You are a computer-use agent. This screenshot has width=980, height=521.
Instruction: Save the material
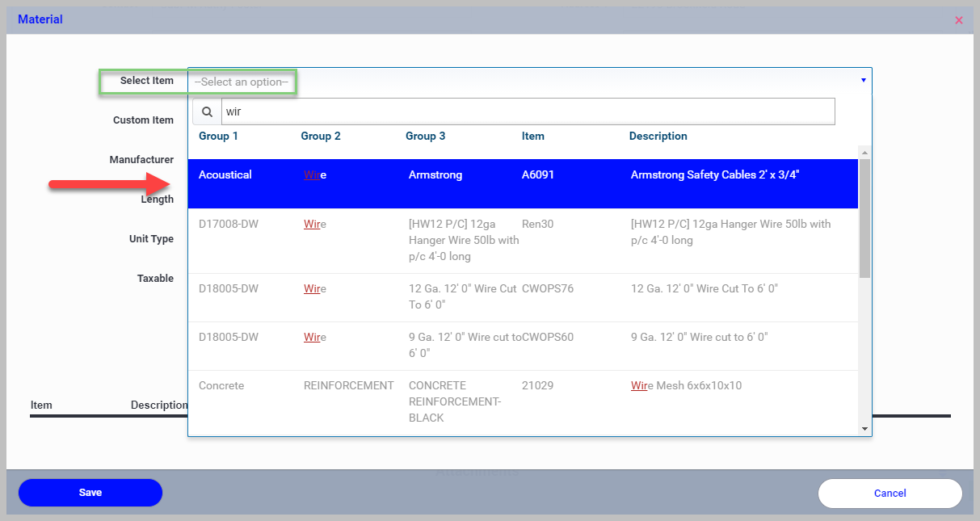click(90, 493)
